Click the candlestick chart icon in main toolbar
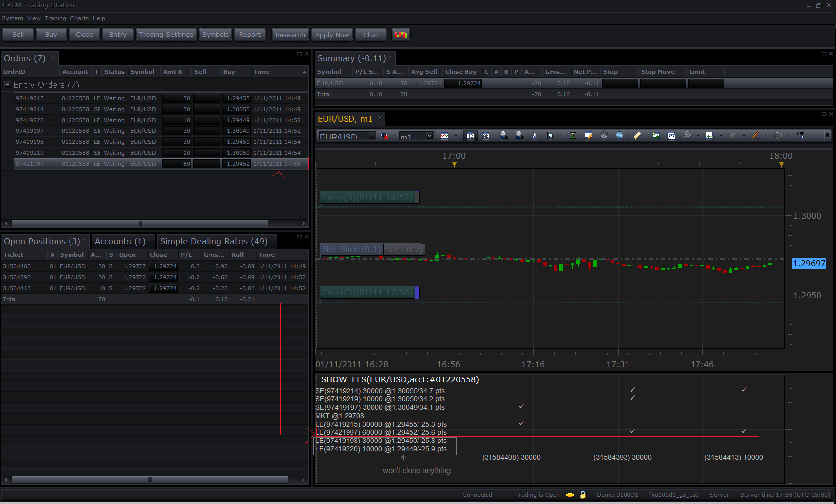The width and height of the screenshot is (836, 504). (x=400, y=35)
